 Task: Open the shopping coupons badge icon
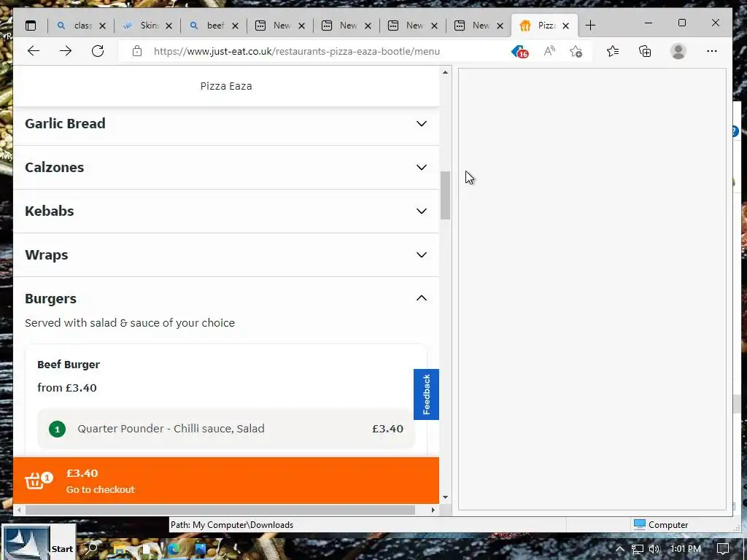[519, 52]
